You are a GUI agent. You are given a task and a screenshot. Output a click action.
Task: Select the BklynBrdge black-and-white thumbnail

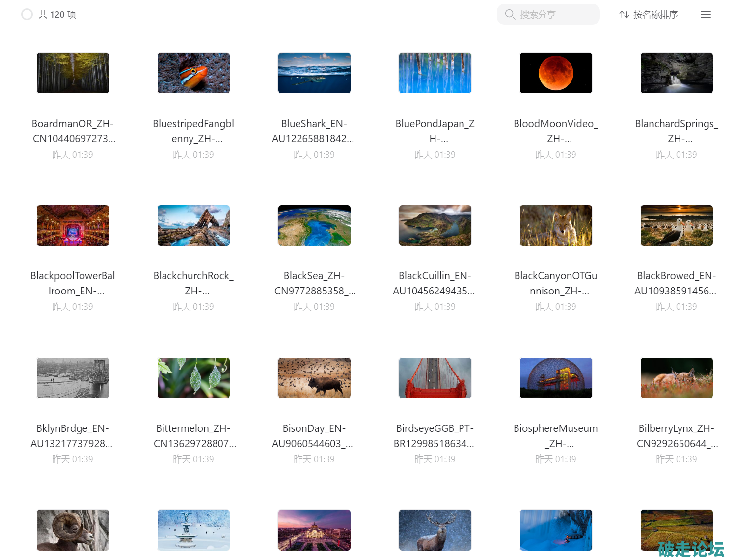73,378
